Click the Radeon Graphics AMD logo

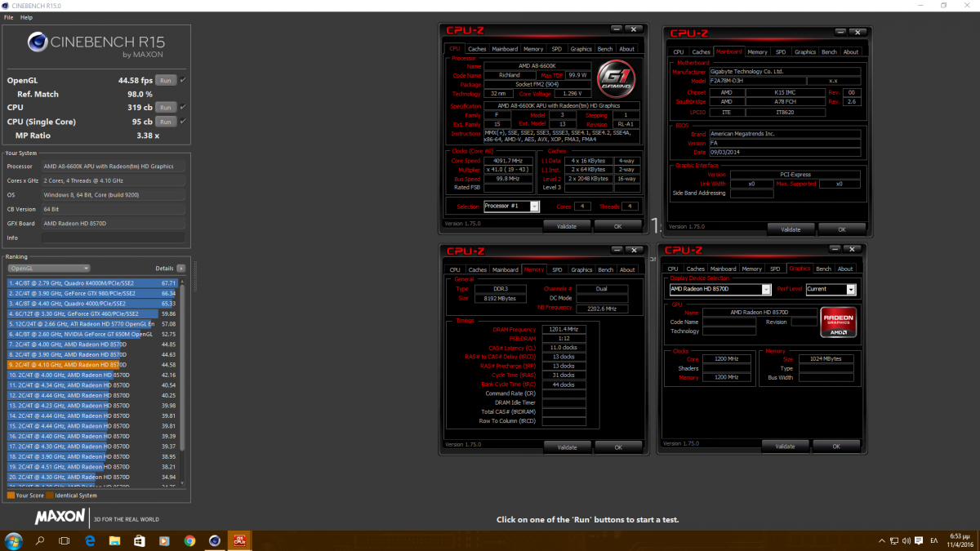[x=839, y=322]
